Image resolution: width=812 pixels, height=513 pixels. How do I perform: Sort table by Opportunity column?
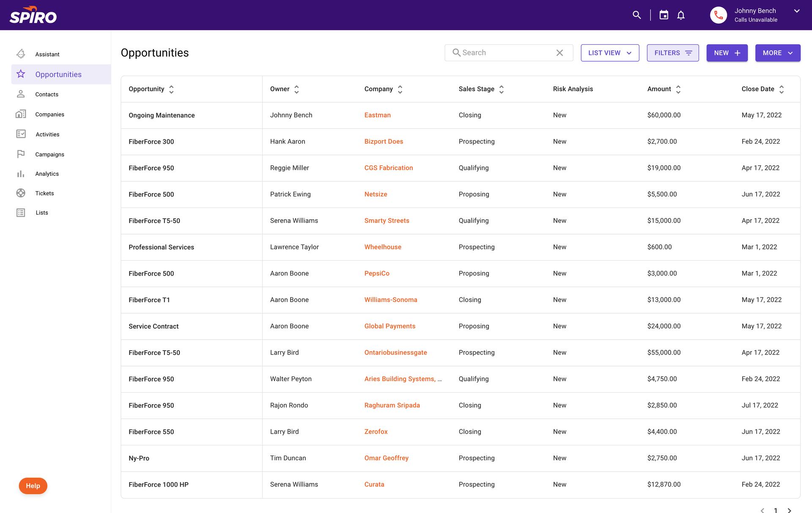click(x=171, y=89)
